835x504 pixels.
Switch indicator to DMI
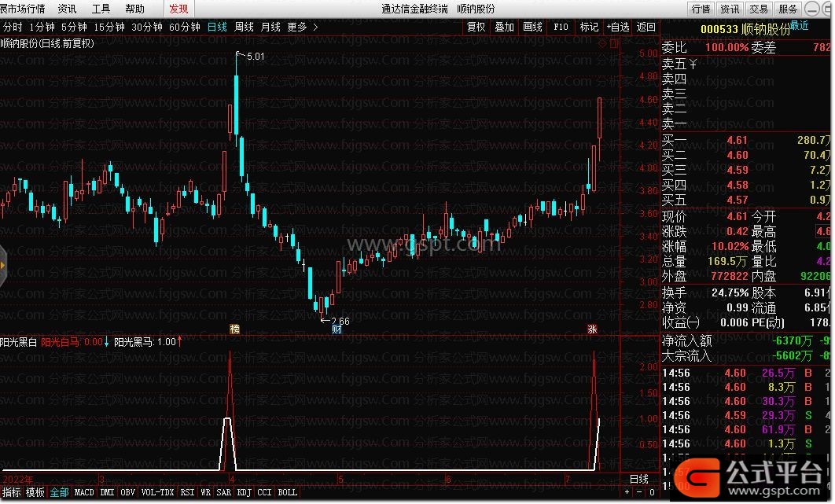[107, 492]
